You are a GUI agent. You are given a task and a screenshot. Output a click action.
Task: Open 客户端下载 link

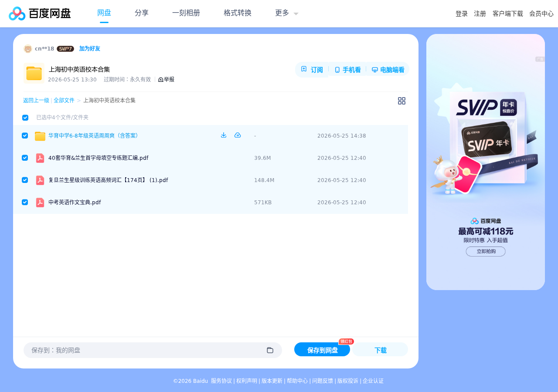[x=508, y=14]
